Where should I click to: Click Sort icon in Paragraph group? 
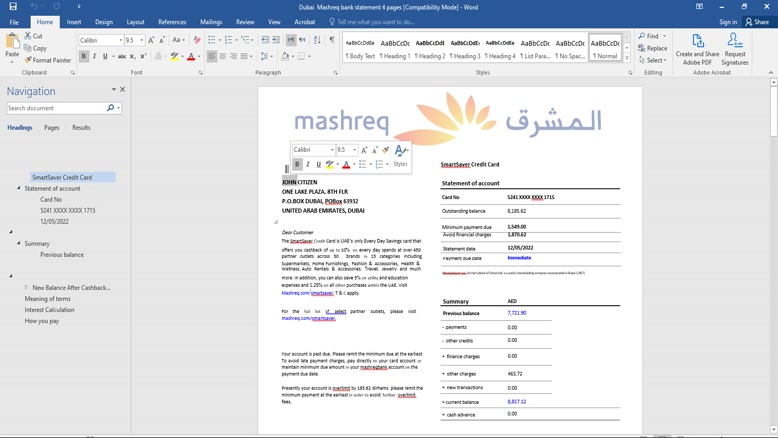click(x=317, y=40)
